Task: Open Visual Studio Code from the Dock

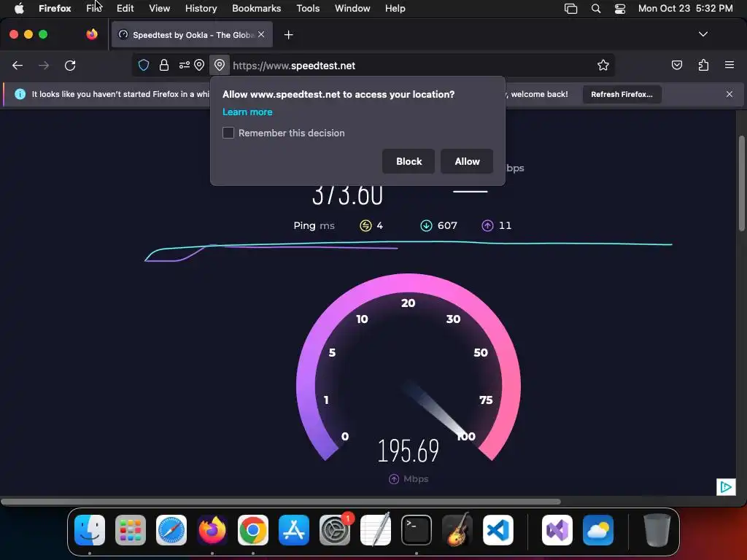Action: point(498,530)
